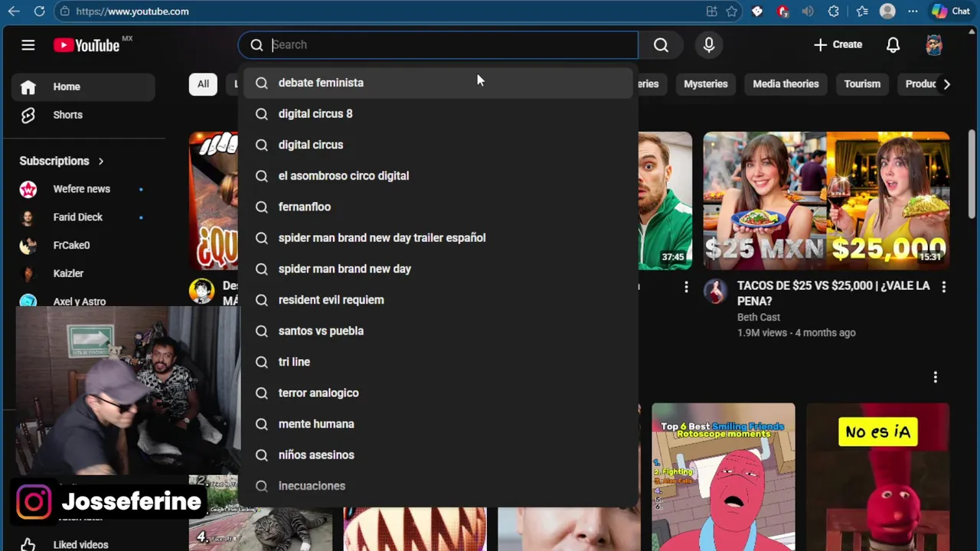Open the notifications bell
Viewport: 980px width, 551px height.
point(893,45)
